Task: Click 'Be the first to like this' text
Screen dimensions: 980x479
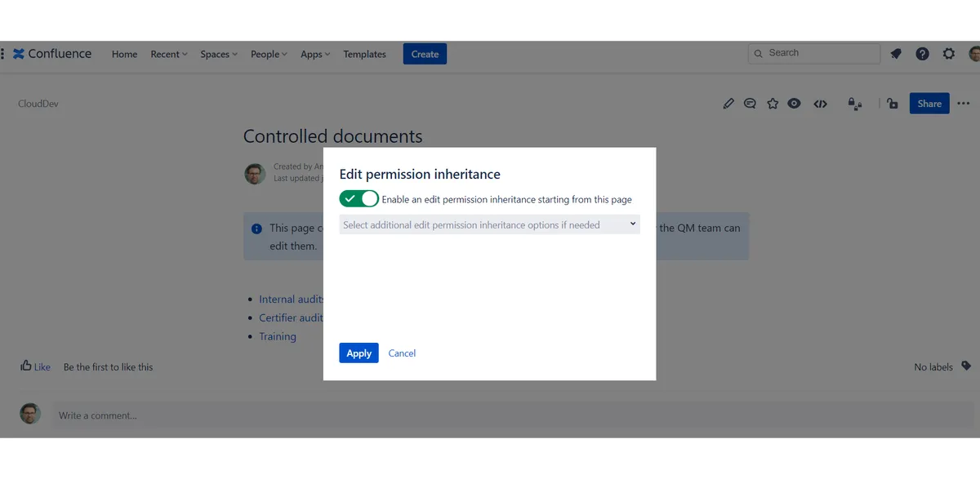Action: coord(108,367)
